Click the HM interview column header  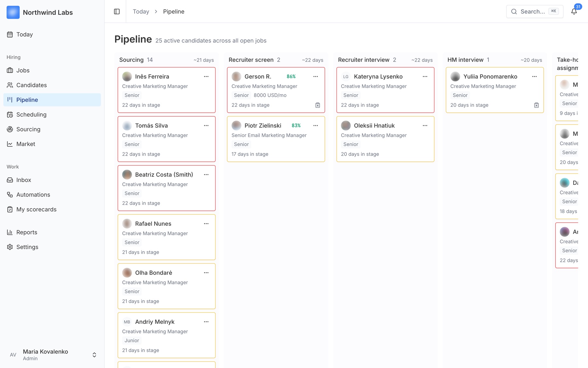465,60
